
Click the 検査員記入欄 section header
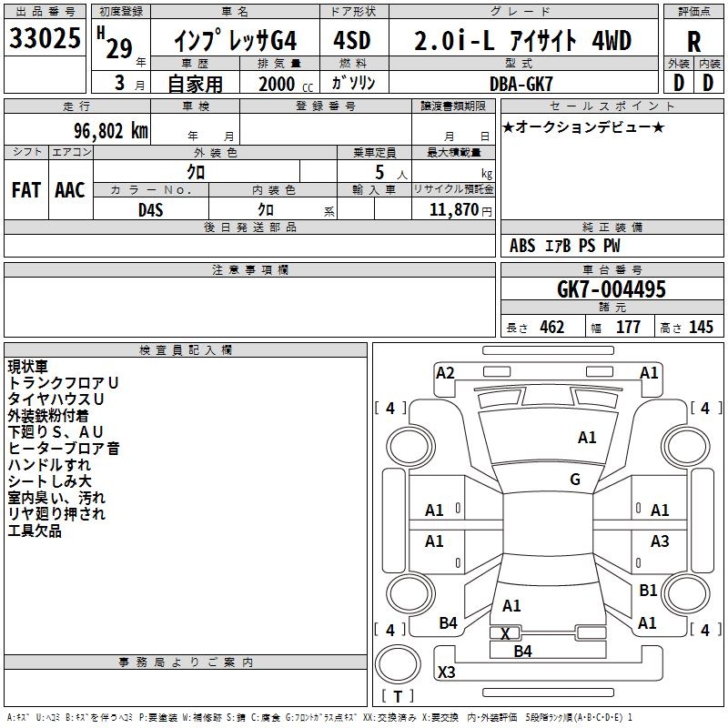[x=186, y=350]
